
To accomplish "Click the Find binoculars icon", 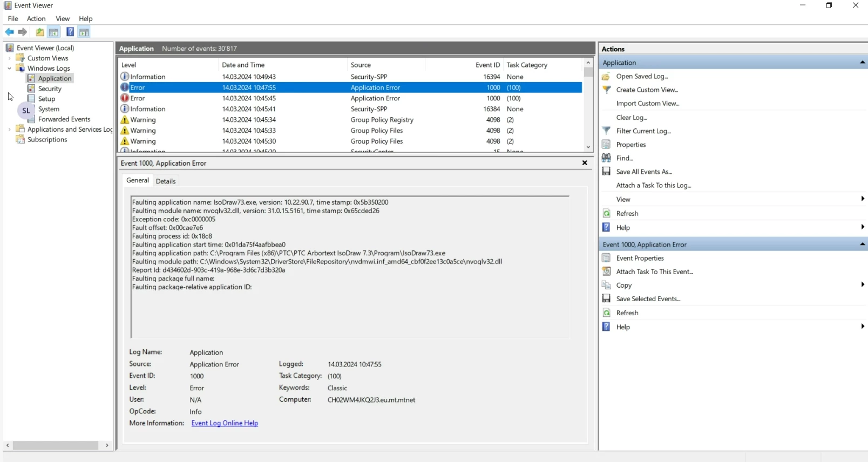I will pyautogui.click(x=606, y=158).
